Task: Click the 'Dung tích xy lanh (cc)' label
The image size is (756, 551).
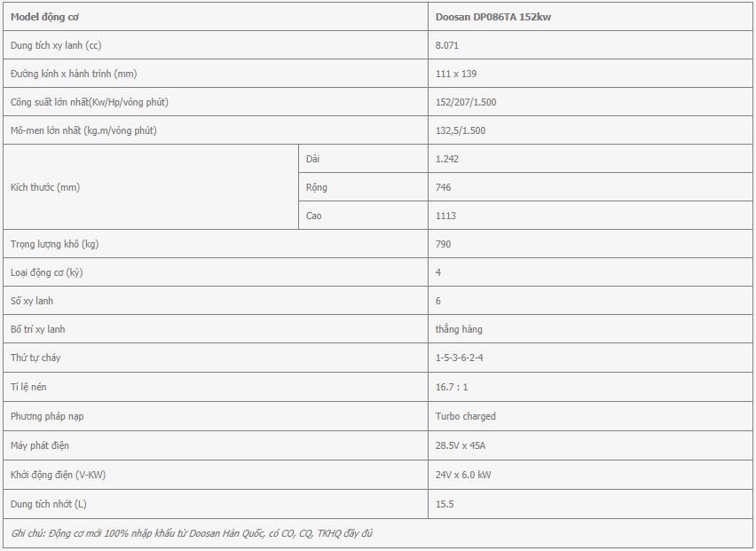Action: point(56,45)
